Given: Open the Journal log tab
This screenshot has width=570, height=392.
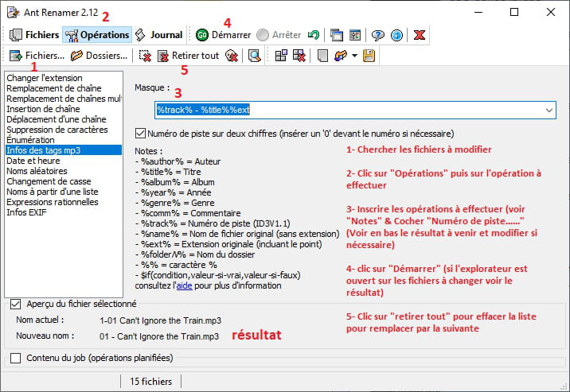Looking at the screenshot, I should [159, 35].
